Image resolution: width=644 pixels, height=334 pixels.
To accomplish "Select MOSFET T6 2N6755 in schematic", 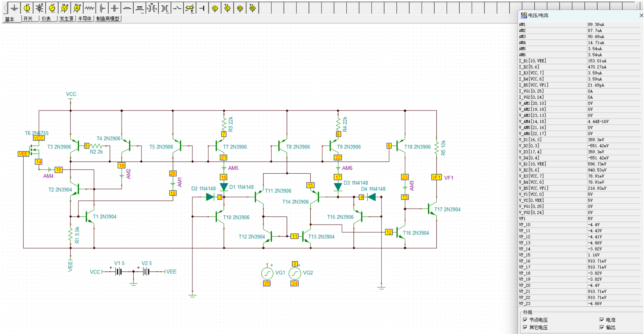I will click(35, 150).
